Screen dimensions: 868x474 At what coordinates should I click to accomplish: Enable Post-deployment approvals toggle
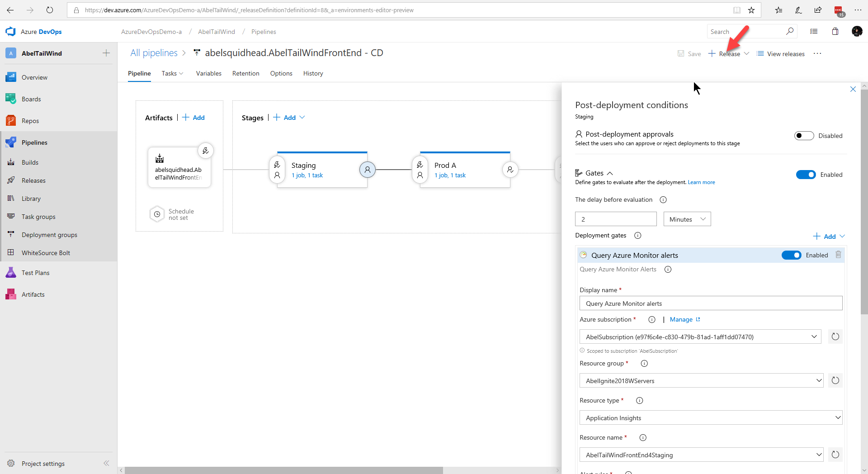804,136
